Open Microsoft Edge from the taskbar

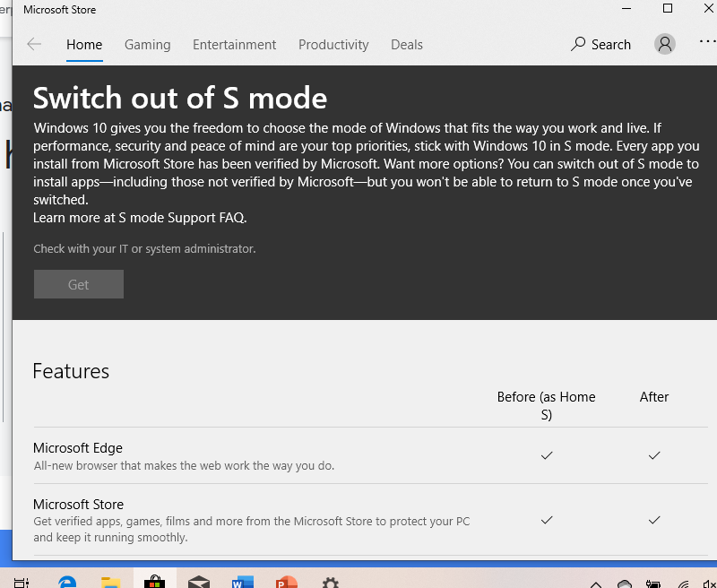coord(67,582)
